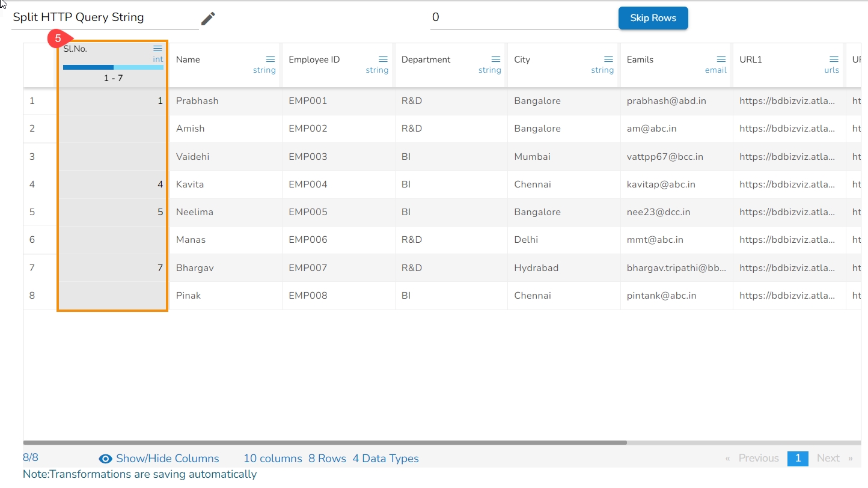868x488 pixels.
Task: Click the skip rows number input field
Action: coord(523,18)
